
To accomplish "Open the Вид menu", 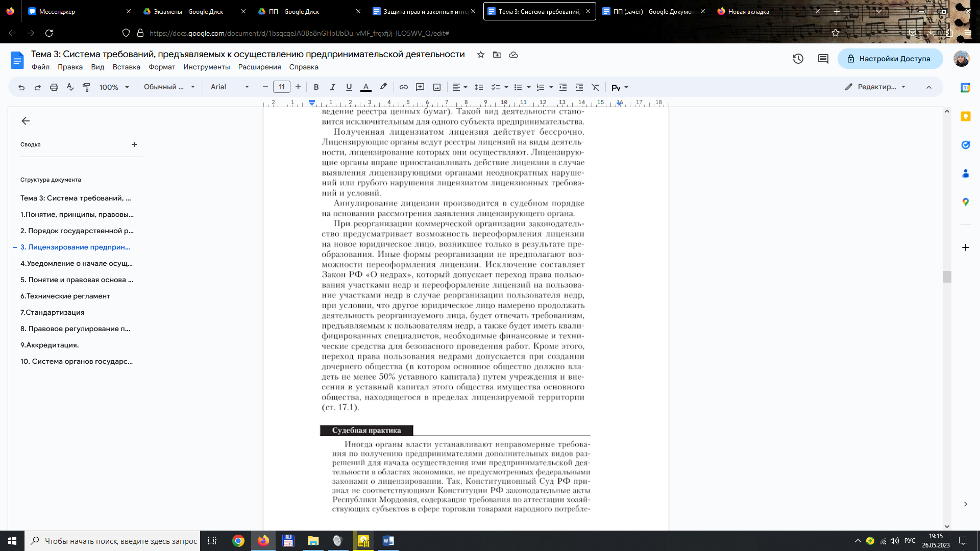I will tap(97, 67).
